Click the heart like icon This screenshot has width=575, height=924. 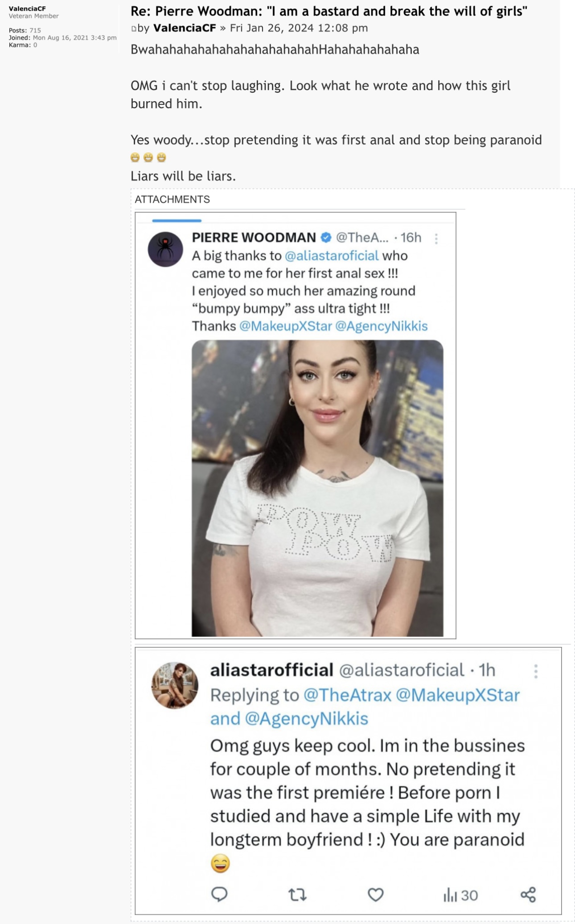(375, 895)
